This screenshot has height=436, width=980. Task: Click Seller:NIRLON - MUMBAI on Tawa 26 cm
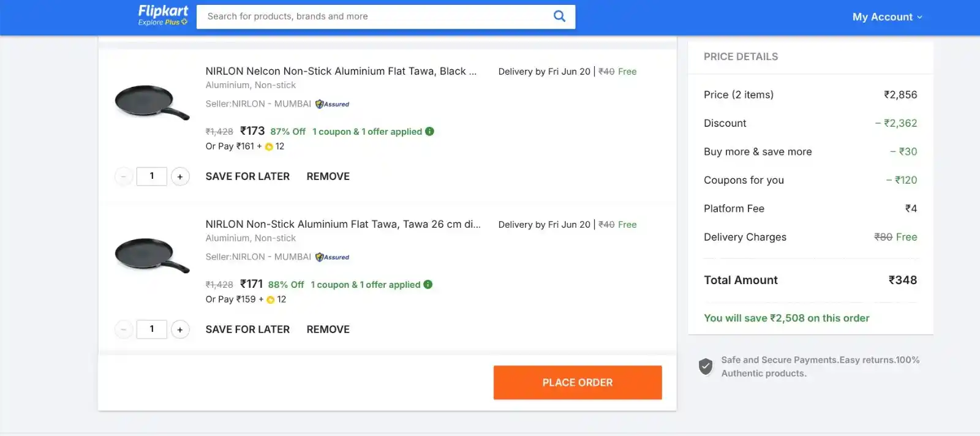click(258, 257)
